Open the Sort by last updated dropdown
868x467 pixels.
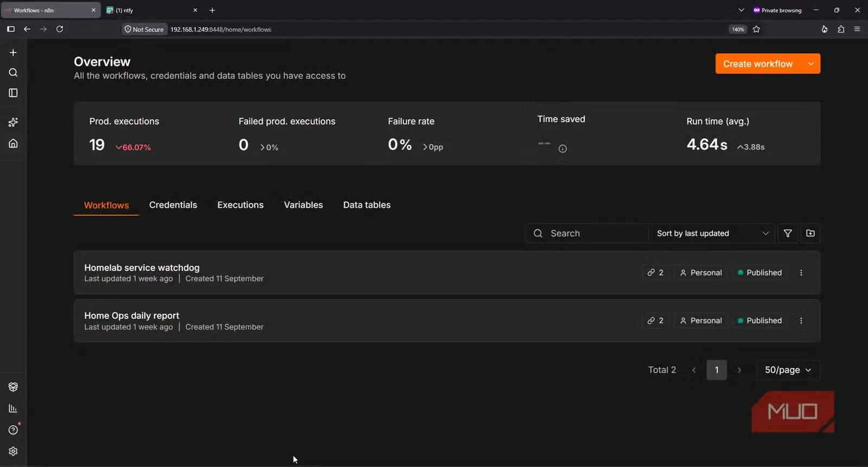tap(713, 233)
